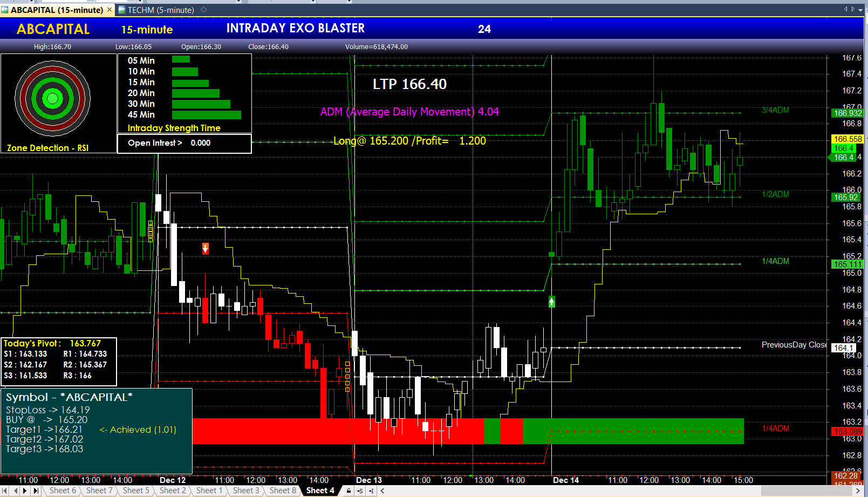Click the ADM Average Daily Movement text

(409, 112)
